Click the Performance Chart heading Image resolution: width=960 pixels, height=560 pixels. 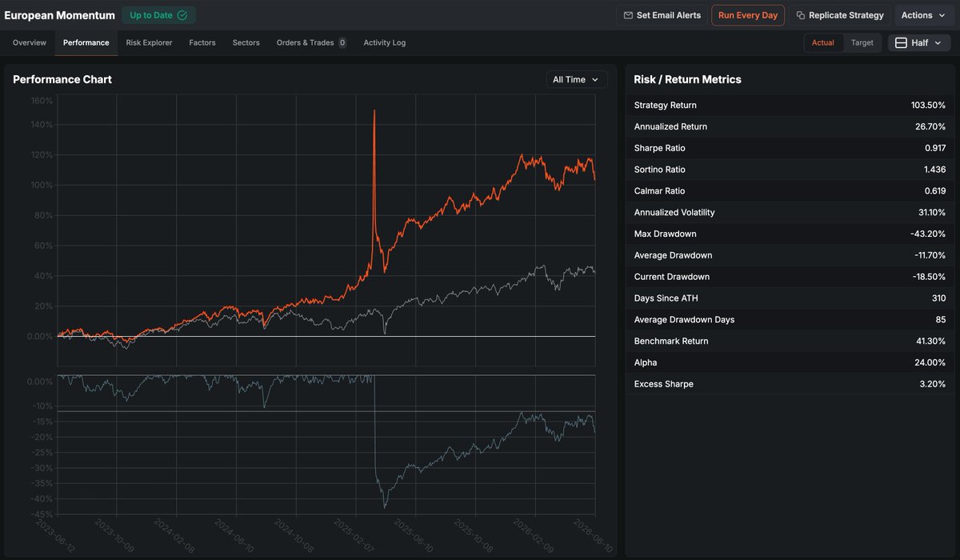pos(62,80)
